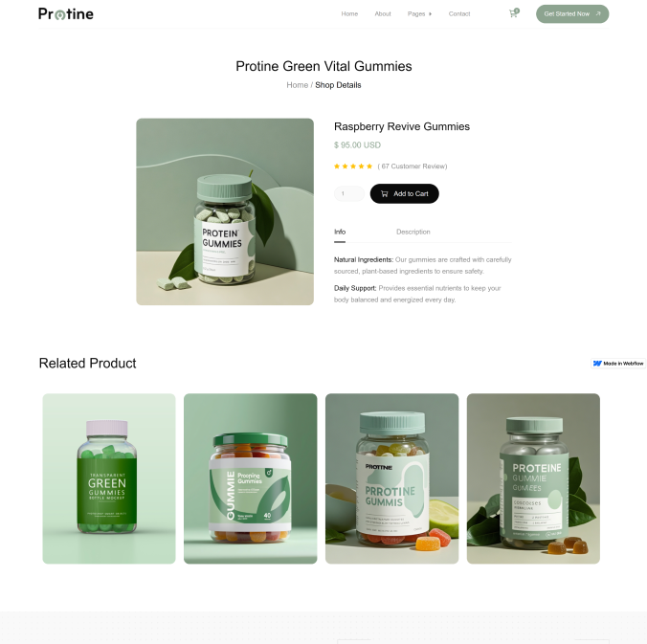Click the Home breadcrumb link

tap(297, 85)
